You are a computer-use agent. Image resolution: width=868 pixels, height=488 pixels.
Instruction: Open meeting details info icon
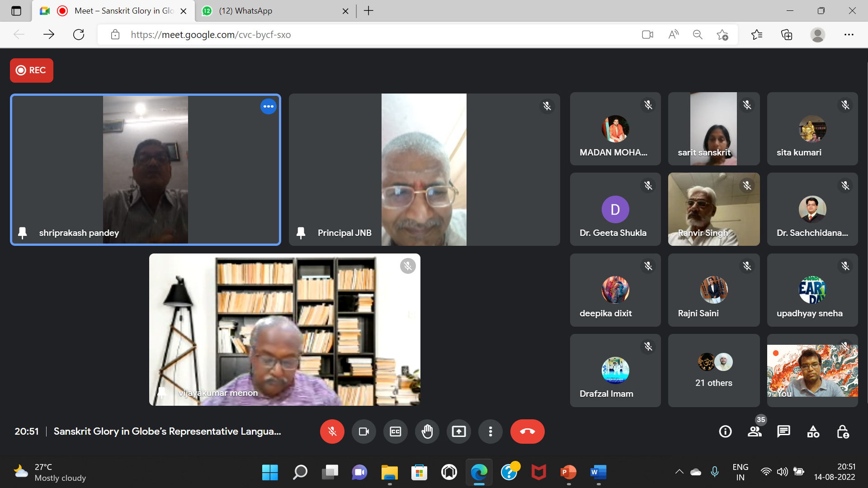point(725,432)
